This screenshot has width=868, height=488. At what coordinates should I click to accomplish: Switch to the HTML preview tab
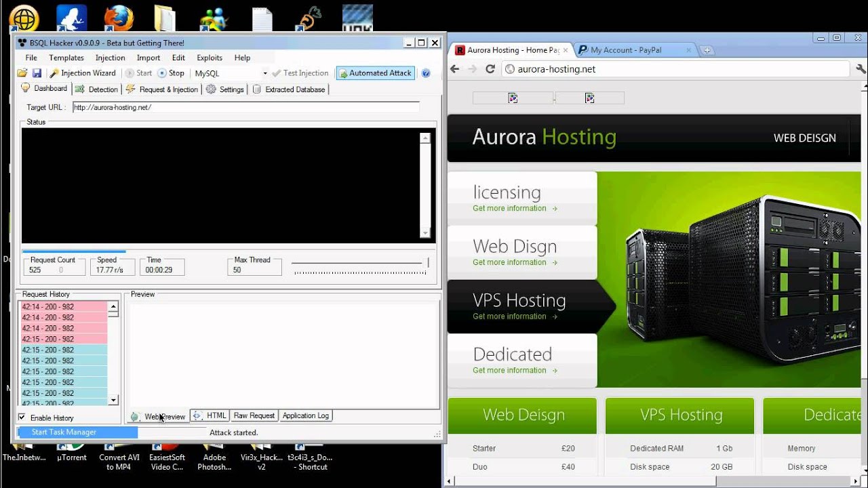(210, 415)
